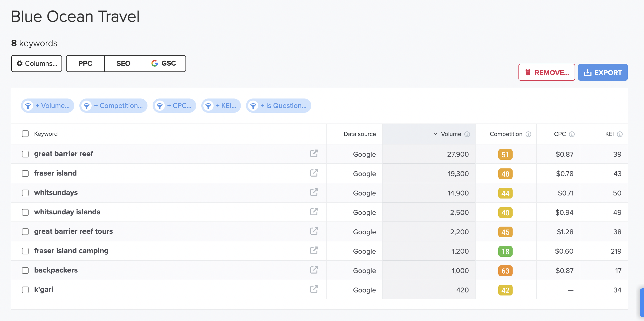Click competition badge 51

505,154
